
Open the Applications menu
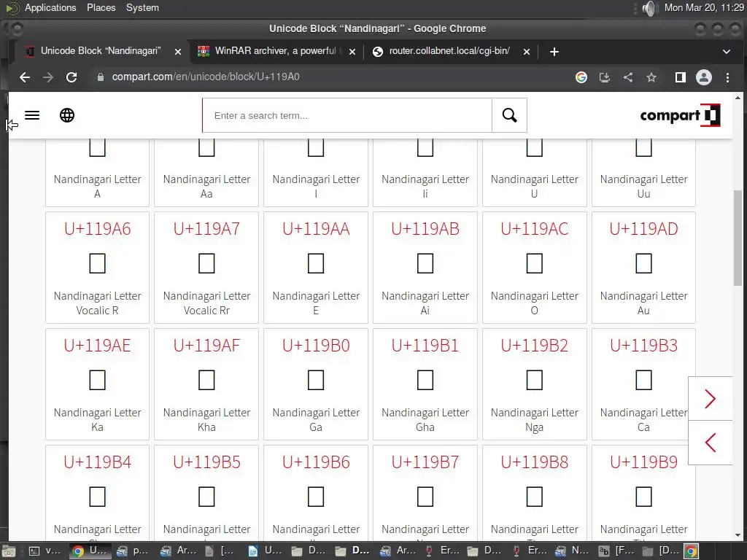click(50, 7)
